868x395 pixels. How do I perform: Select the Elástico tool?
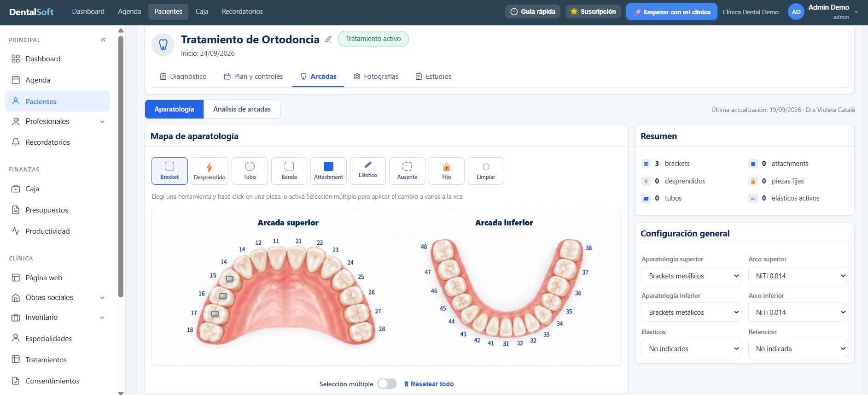tap(368, 171)
